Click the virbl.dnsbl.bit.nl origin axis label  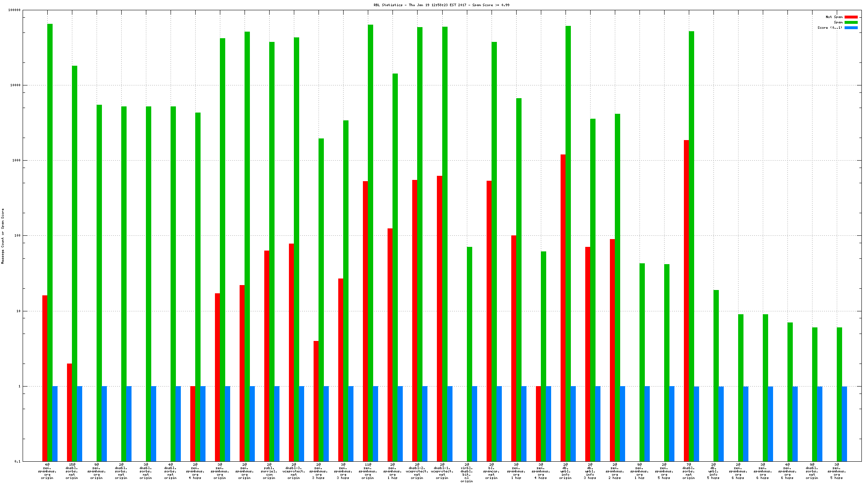pos(467,473)
